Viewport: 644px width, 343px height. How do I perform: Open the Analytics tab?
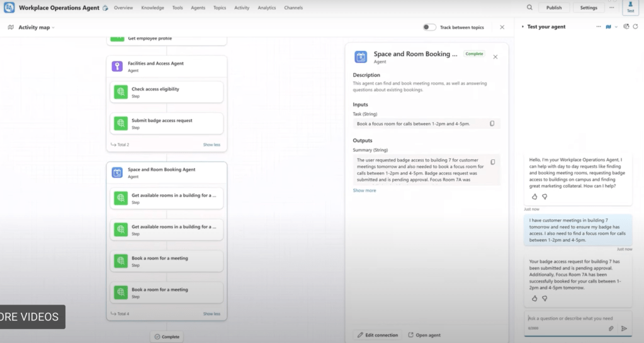[267, 8]
